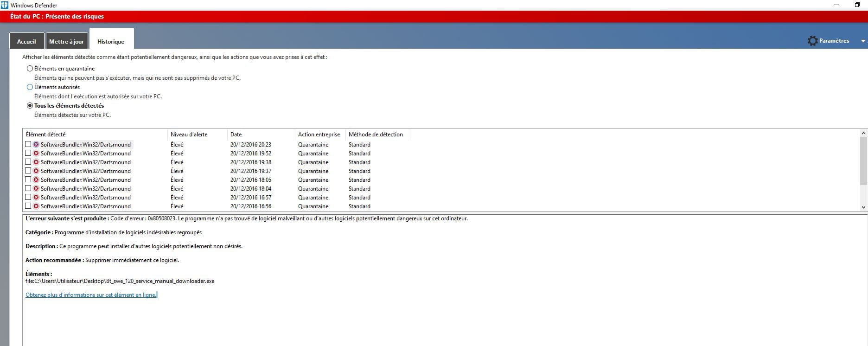The image size is (868, 346).
Task: Click the detection list scrollbar up arrow
Action: click(863, 133)
